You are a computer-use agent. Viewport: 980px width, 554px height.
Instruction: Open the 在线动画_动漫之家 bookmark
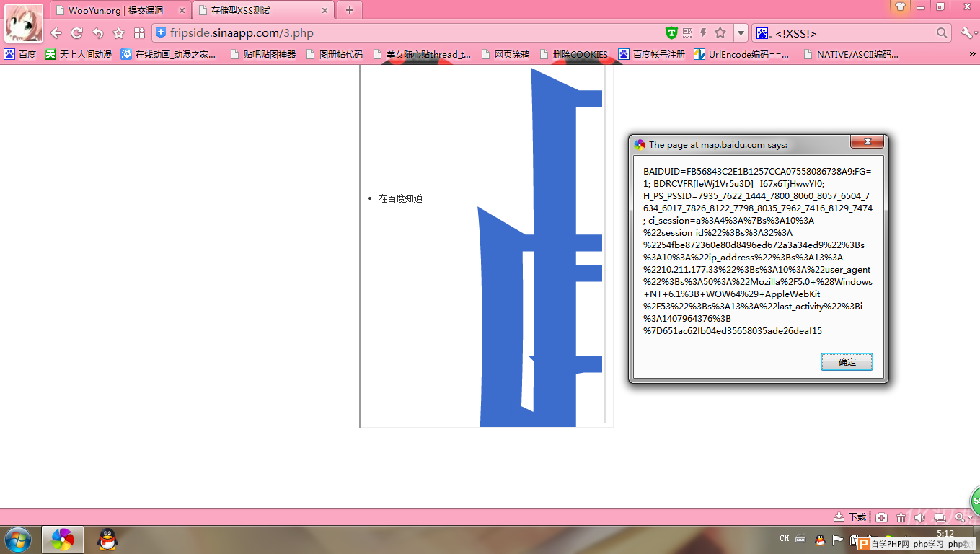tap(168, 54)
